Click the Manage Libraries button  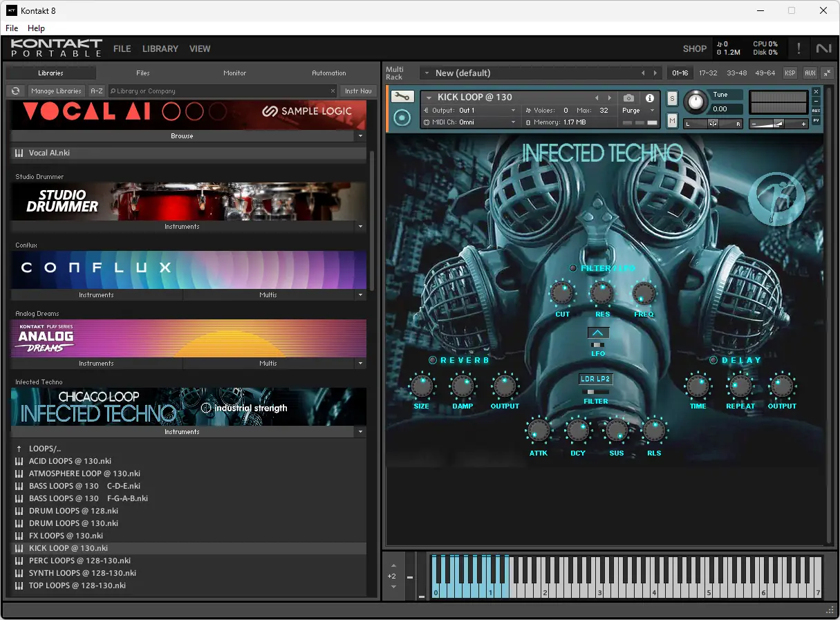pyautogui.click(x=57, y=91)
